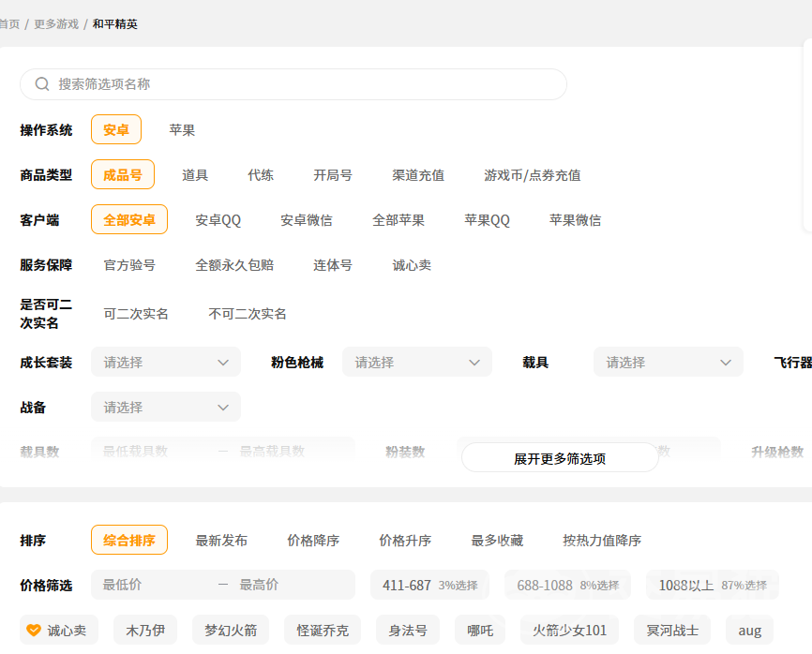812x654 pixels.
Task: Select the 1088以上 price range
Action: 712,586
